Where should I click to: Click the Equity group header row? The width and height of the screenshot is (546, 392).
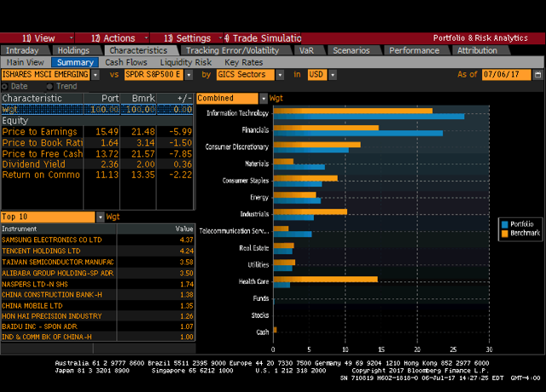click(x=97, y=121)
